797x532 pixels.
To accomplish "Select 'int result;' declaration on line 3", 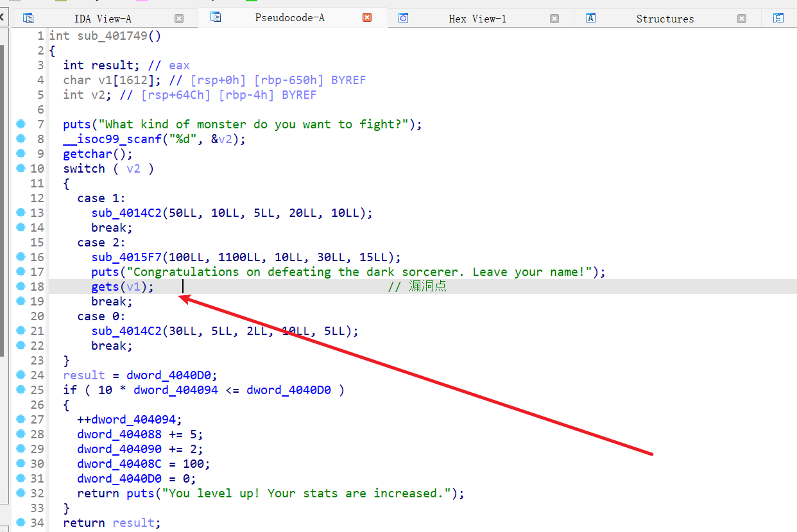I will (101, 65).
